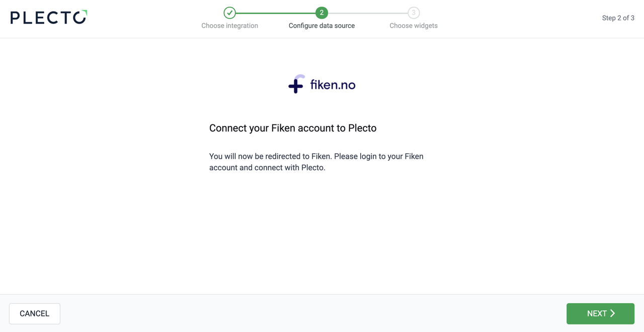The image size is (644, 332).
Task: Click the grey progress line between steps 2 and 3
Action: coord(367,13)
